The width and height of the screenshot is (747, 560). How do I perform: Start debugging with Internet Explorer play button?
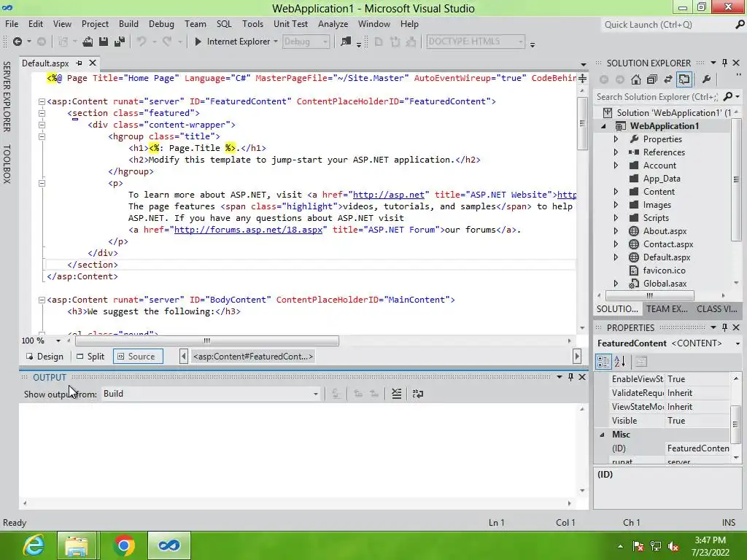198,42
